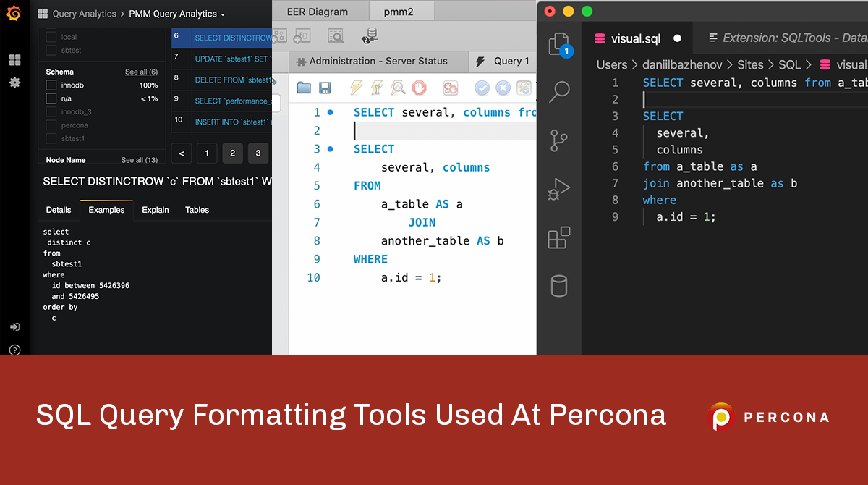This screenshot has width=868, height=485.
Task: Select INSERT INTO `sbtest1` query row 10
Action: pos(221,122)
